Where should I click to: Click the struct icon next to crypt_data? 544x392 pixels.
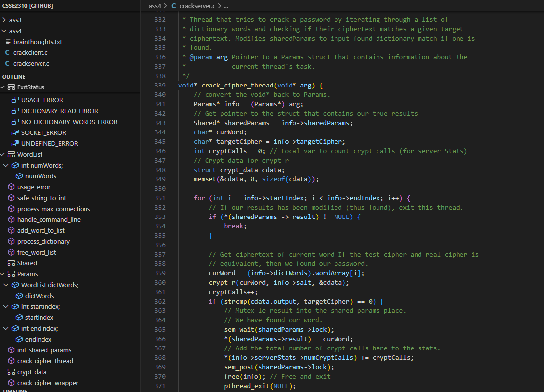point(11,372)
